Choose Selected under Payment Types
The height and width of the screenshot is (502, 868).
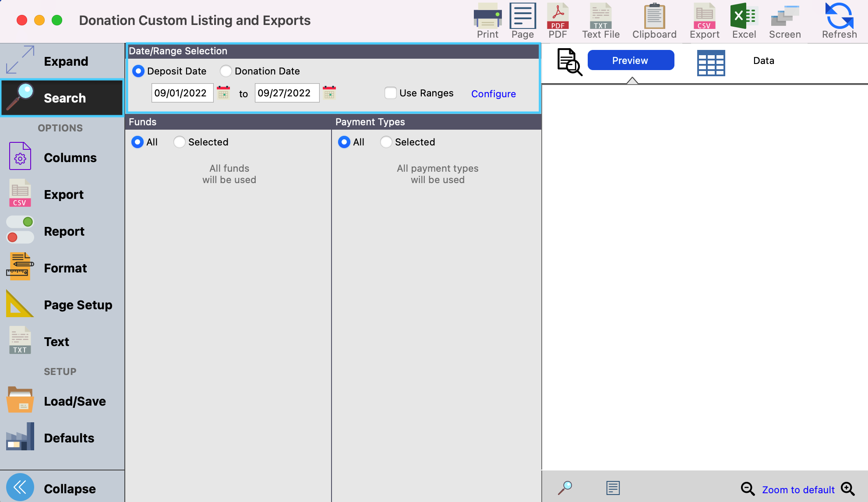click(386, 142)
